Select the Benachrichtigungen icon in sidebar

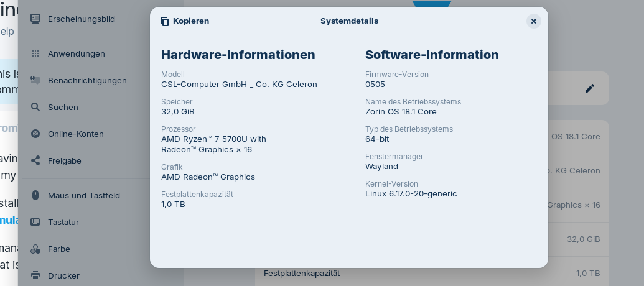[x=35, y=80]
